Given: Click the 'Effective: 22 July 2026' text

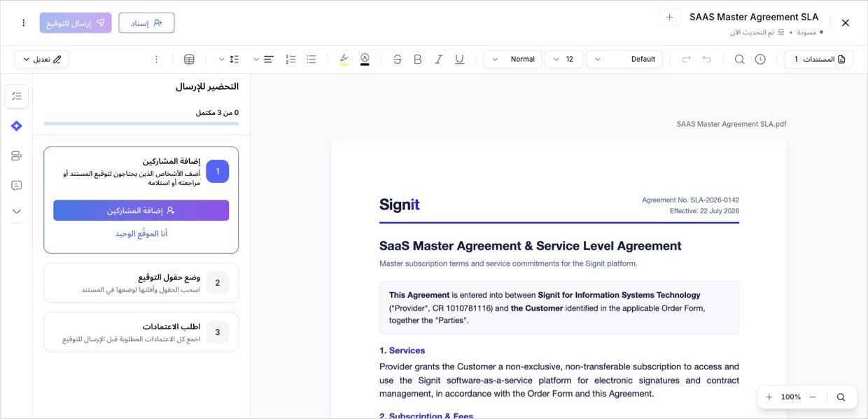Looking at the screenshot, I should coord(704,211).
